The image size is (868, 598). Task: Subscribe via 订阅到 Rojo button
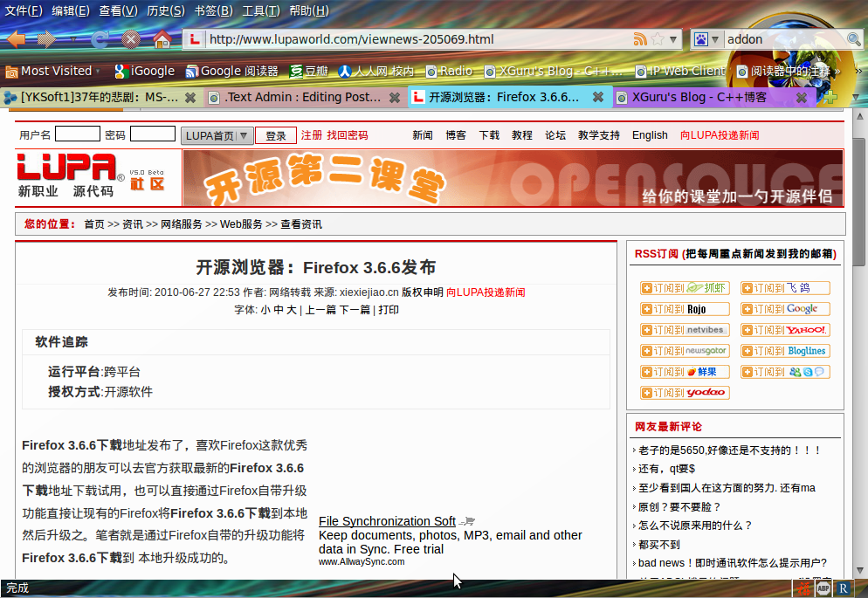pos(685,309)
